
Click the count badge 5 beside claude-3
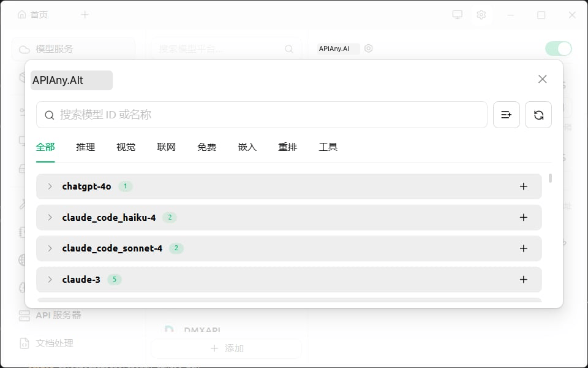click(x=115, y=280)
